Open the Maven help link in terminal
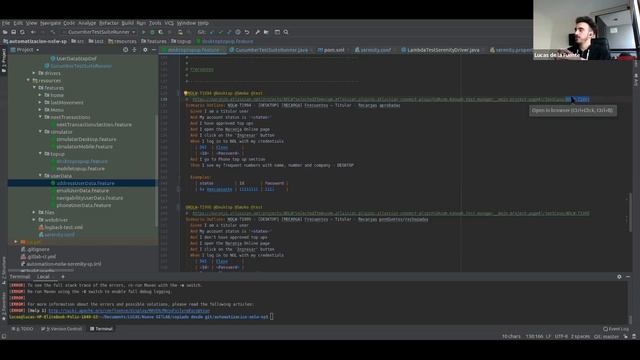Screen dimensions: 640x360 point(129,311)
